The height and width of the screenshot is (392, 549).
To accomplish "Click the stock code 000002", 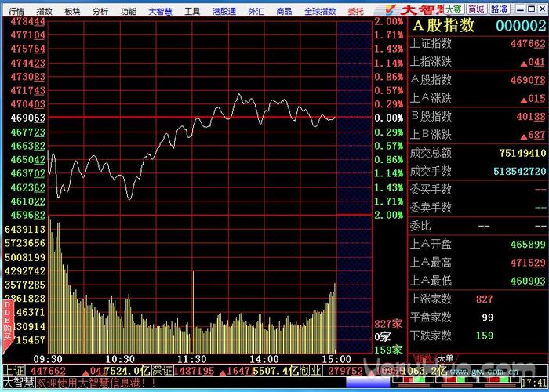I will point(521,26).
